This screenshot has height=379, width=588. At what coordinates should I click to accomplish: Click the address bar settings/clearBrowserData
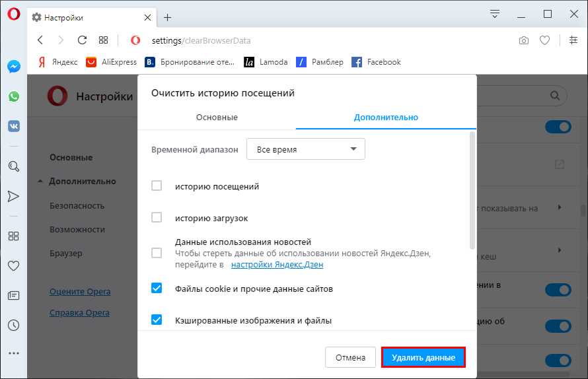tap(201, 40)
